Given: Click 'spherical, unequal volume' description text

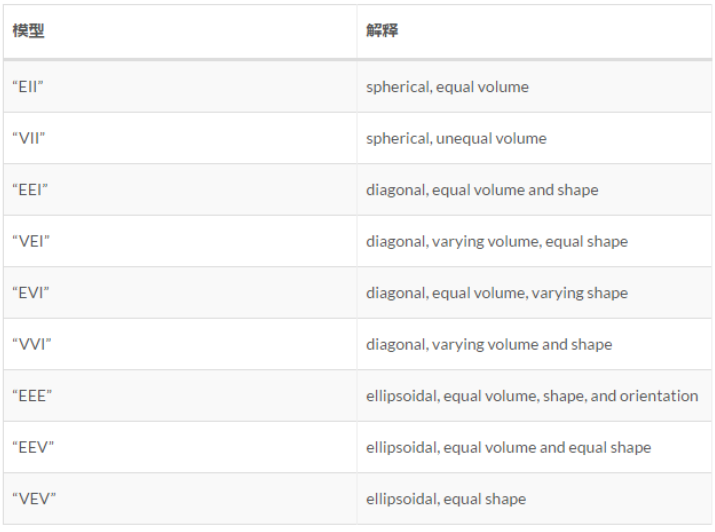Looking at the screenshot, I should 456,138.
